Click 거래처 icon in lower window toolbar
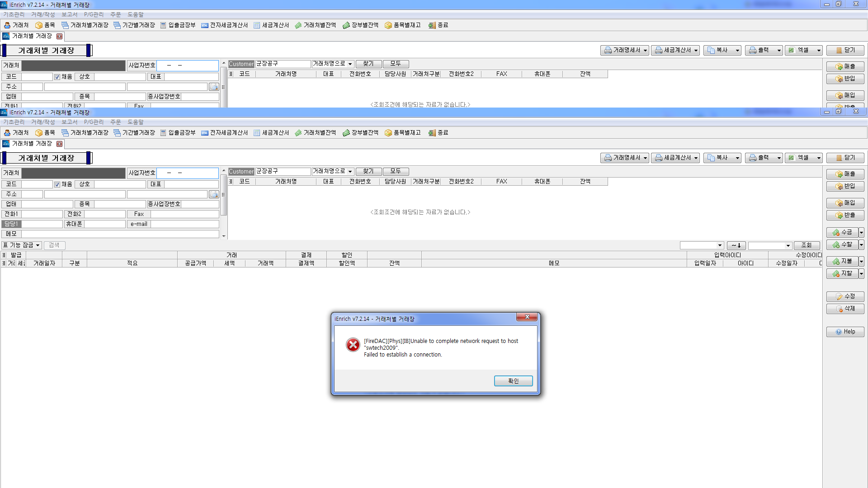Viewport: 868px width, 488px height. click(7, 133)
